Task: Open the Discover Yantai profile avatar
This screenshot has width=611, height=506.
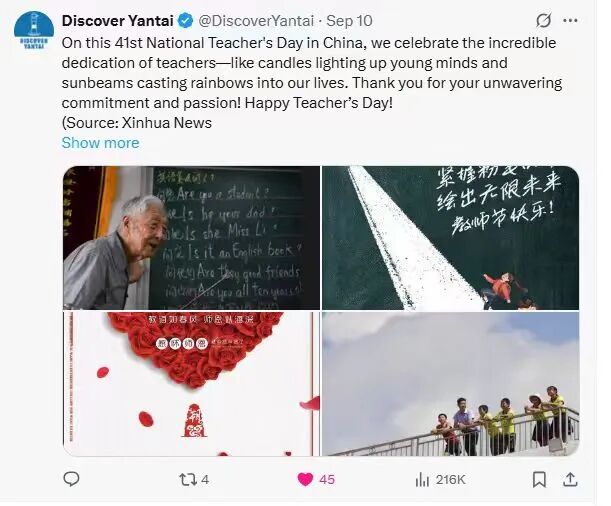Action: (34, 30)
